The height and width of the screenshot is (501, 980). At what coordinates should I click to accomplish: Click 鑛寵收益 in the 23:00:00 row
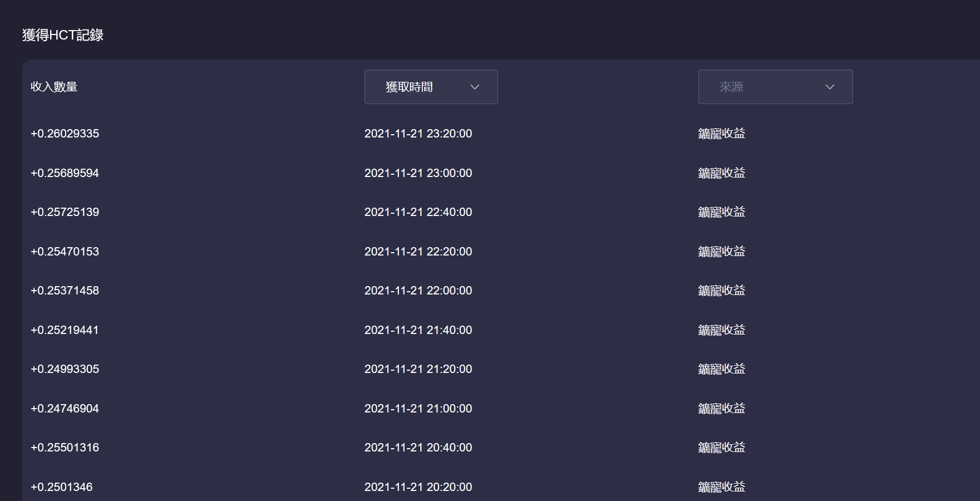pyautogui.click(x=722, y=173)
